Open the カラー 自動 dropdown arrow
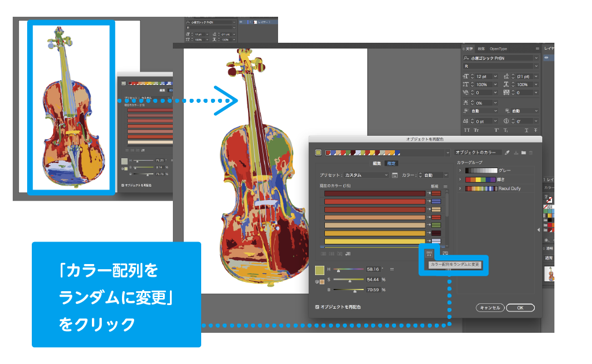Image resolution: width=592 pixels, height=364 pixels. (x=446, y=176)
